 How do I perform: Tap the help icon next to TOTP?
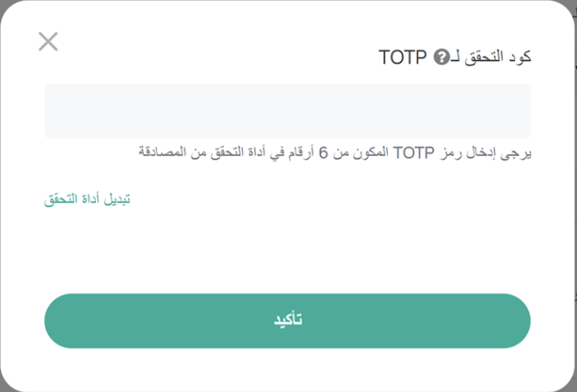click(441, 57)
